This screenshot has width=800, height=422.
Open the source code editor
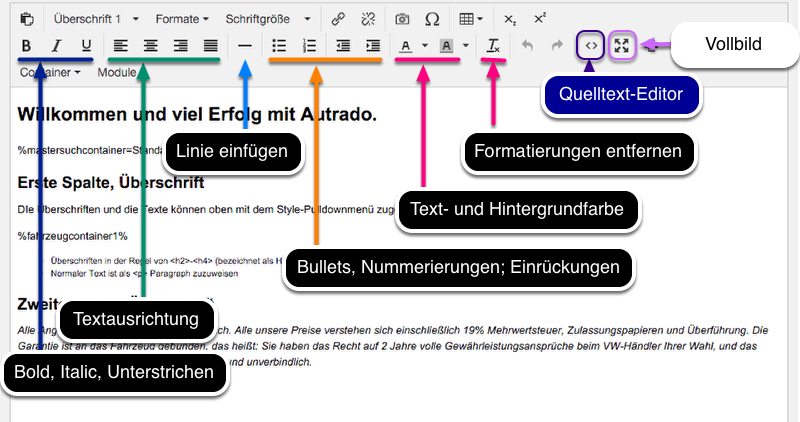tap(591, 46)
